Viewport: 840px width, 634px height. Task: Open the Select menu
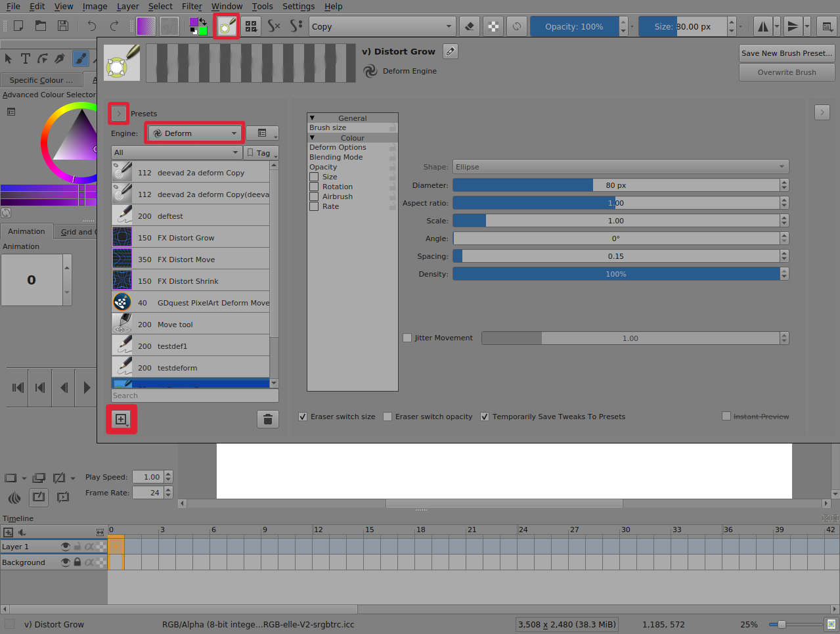pyautogui.click(x=160, y=6)
